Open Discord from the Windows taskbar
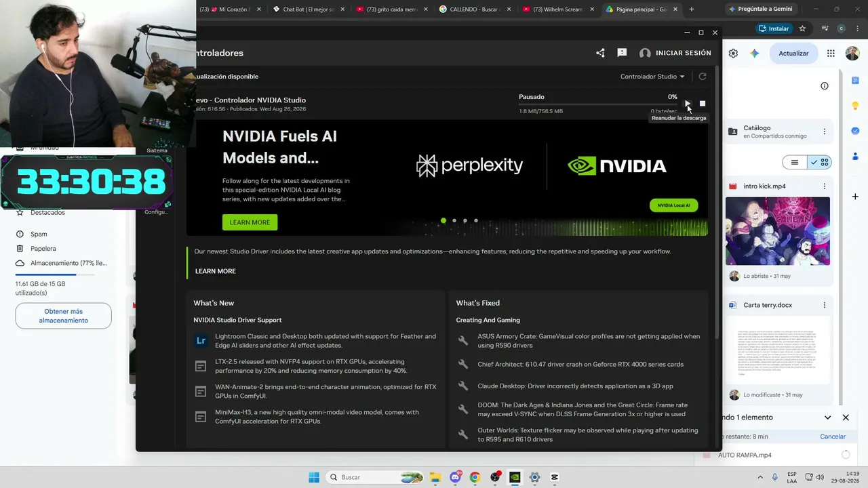Screen dimensions: 868x488 point(455,477)
